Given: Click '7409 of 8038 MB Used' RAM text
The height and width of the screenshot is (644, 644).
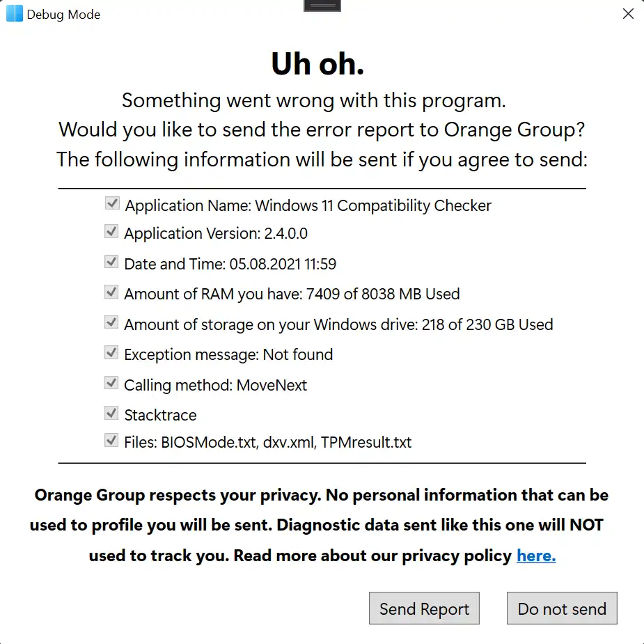Looking at the screenshot, I should click(x=383, y=294).
